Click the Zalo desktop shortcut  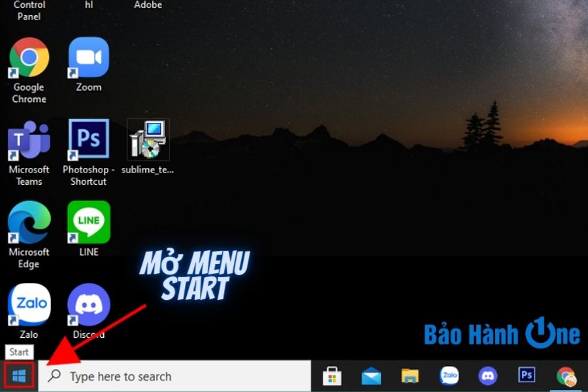click(x=29, y=305)
